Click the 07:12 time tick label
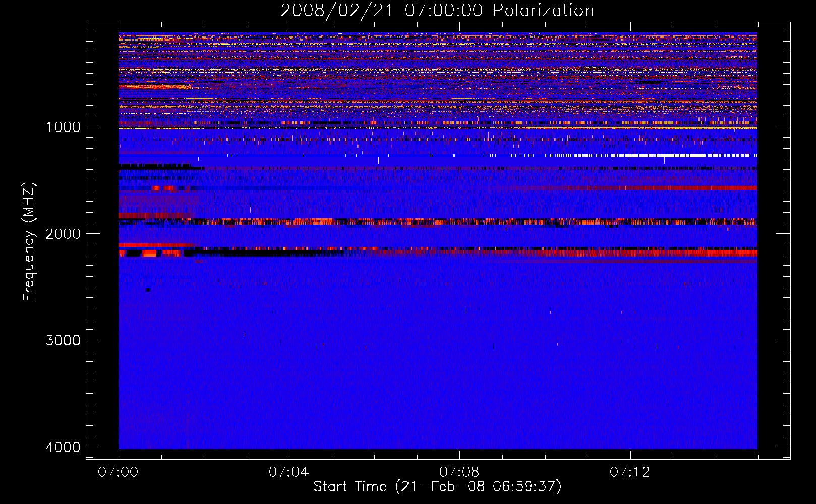816x504 pixels. click(630, 472)
